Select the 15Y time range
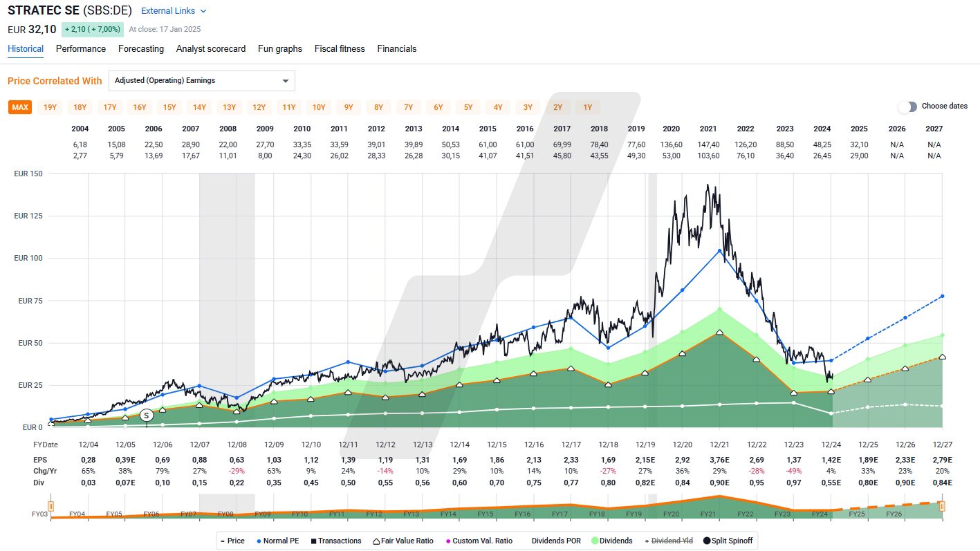Viewport: 980px width, 551px height. pos(169,107)
